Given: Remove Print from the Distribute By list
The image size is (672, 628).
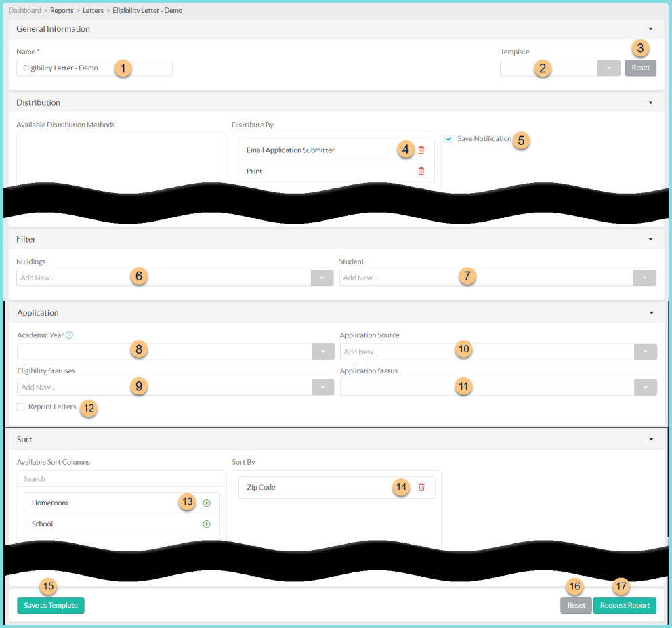Looking at the screenshot, I should (x=421, y=171).
